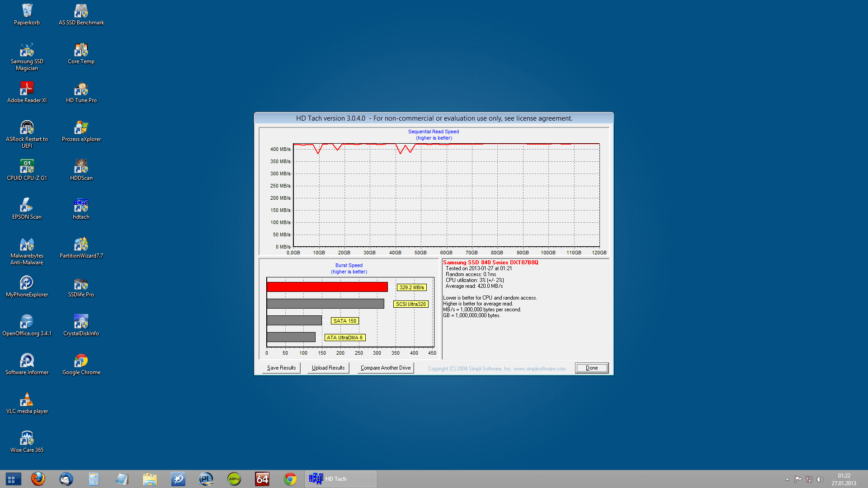The image size is (868, 488).
Task: Select the SSDlife Pro icon
Action: click(81, 287)
